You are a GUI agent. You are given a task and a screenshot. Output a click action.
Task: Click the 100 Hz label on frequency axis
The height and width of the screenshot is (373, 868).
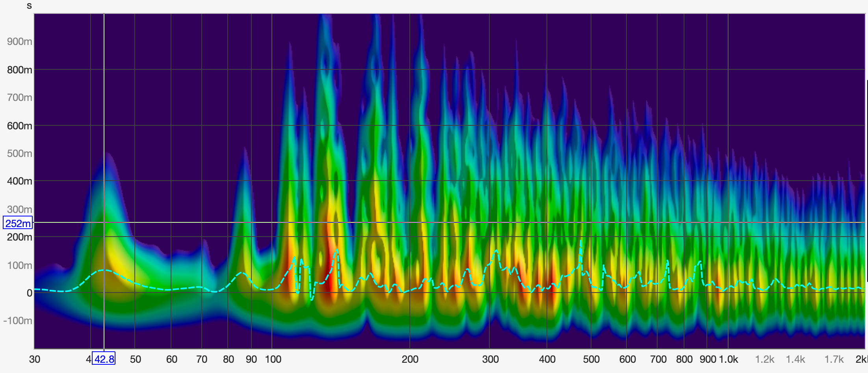(x=273, y=359)
